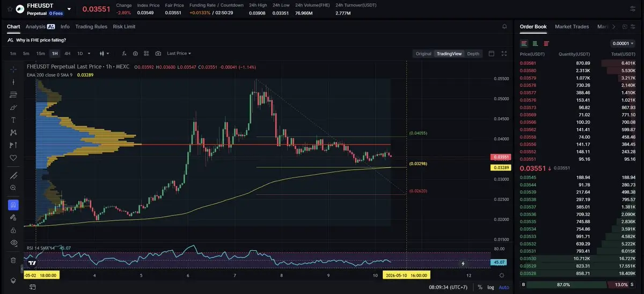The width and height of the screenshot is (644, 294).
Task: Open the 0.00001 price precision dropdown
Action: 623,44
